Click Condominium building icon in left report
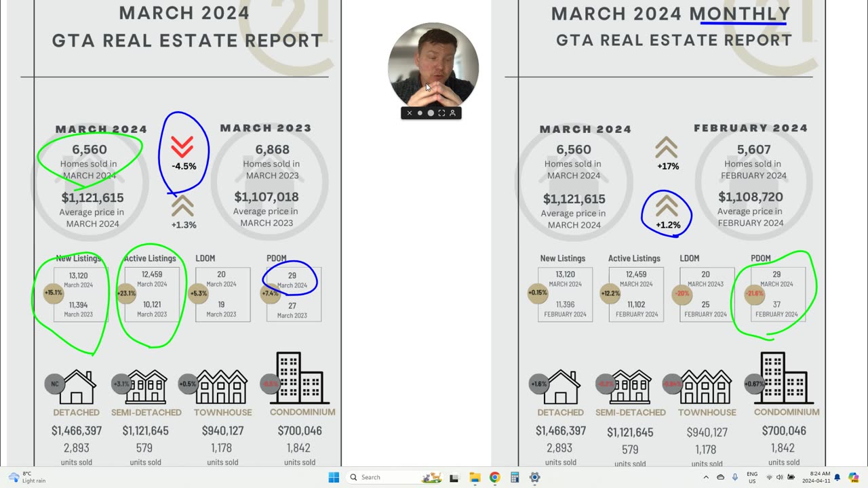The image size is (868, 488). click(300, 378)
